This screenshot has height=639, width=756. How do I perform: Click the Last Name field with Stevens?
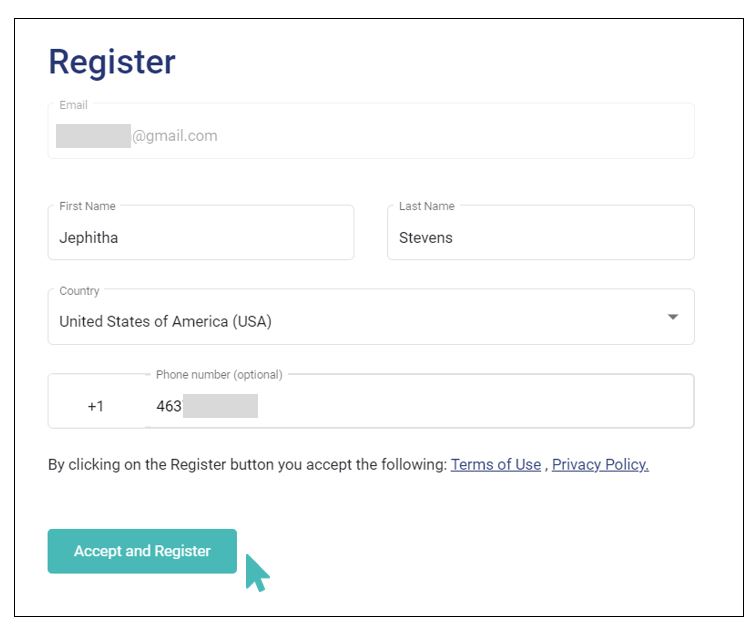(x=540, y=232)
